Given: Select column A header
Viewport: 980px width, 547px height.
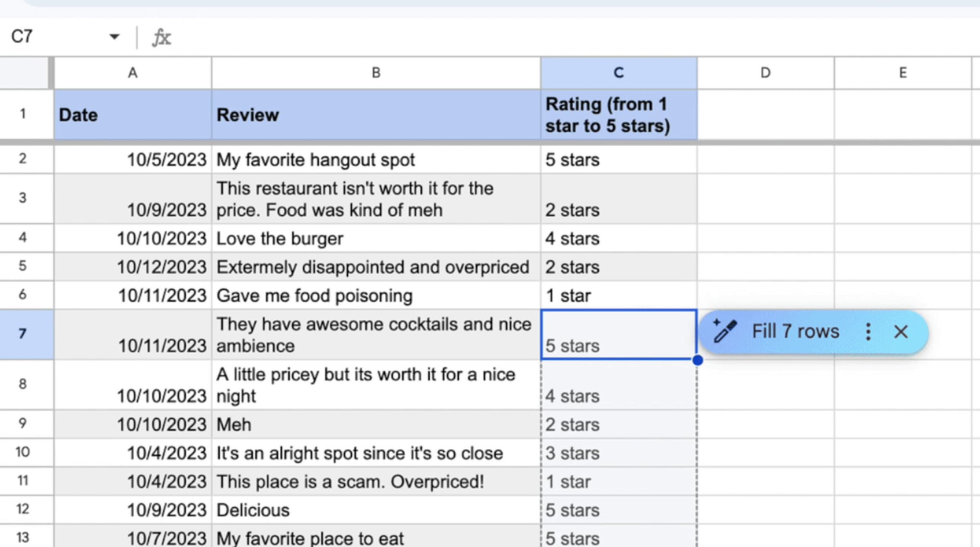Looking at the screenshot, I should [x=132, y=73].
